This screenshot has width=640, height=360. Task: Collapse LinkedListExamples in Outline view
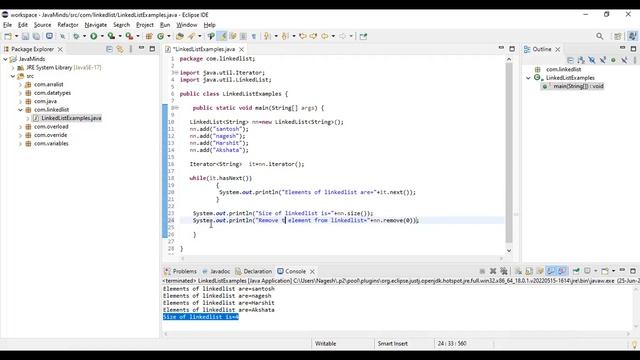pyautogui.click(x=529, y=78)
